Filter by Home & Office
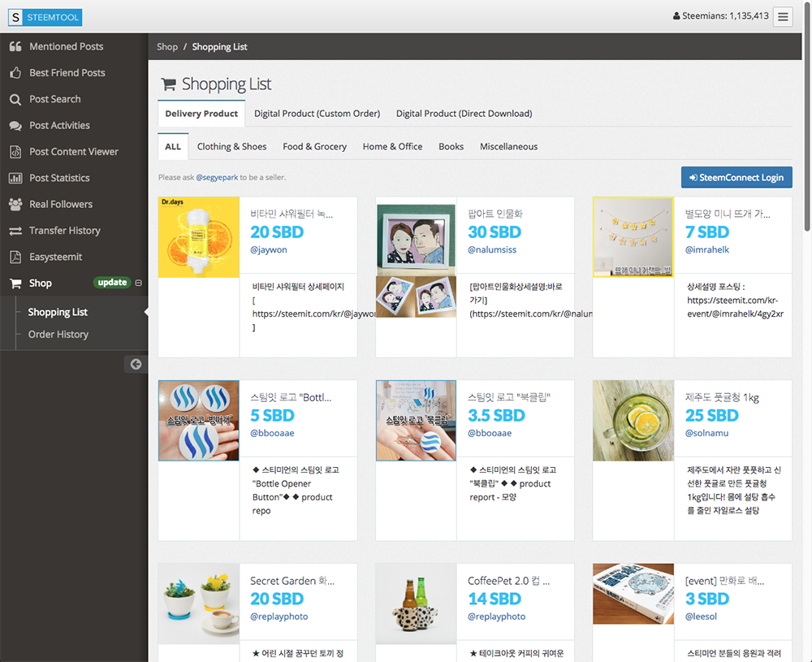 (392, 146)
